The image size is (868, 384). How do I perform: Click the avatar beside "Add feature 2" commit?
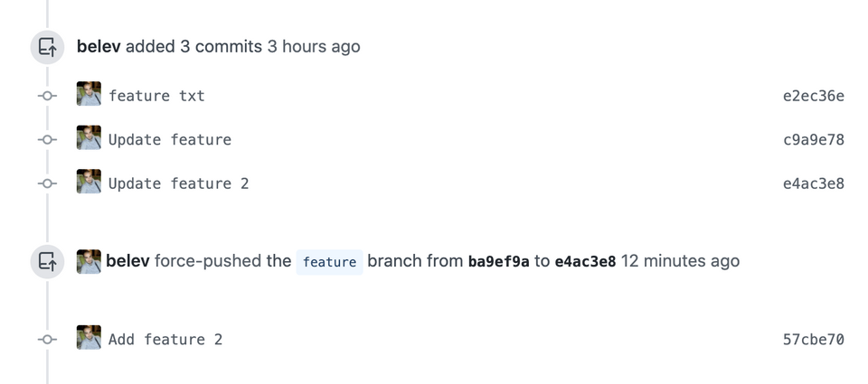pyautogui.click(x=89, y=338)
